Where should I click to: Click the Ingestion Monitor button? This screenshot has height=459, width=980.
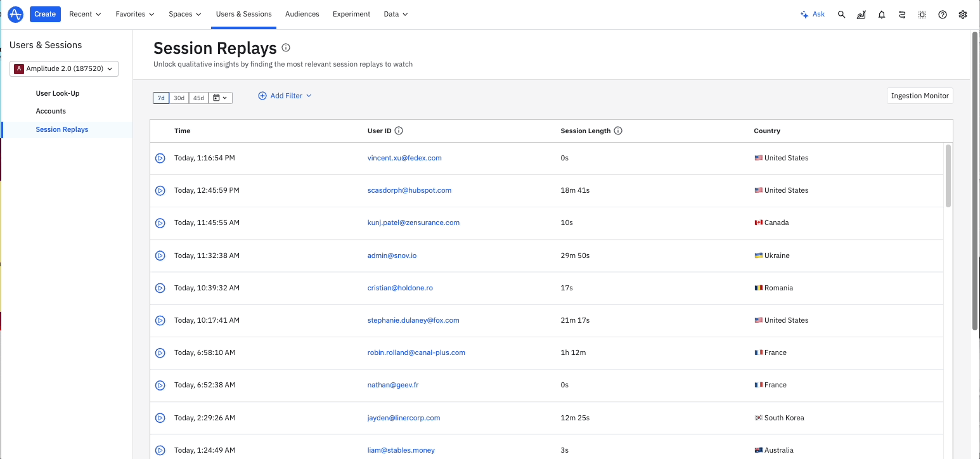pyautogui.click(x=919, y=96)
